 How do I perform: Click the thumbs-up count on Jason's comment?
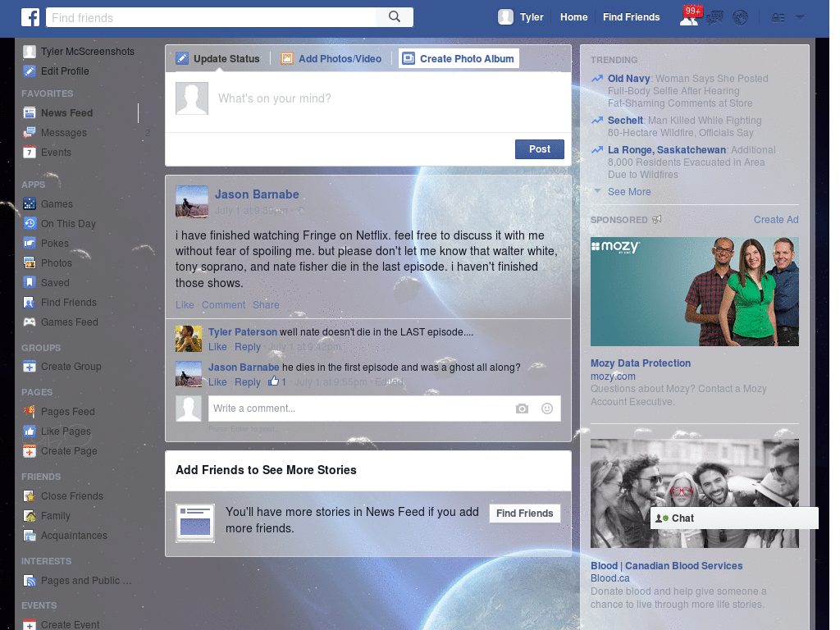pos(277,381)
